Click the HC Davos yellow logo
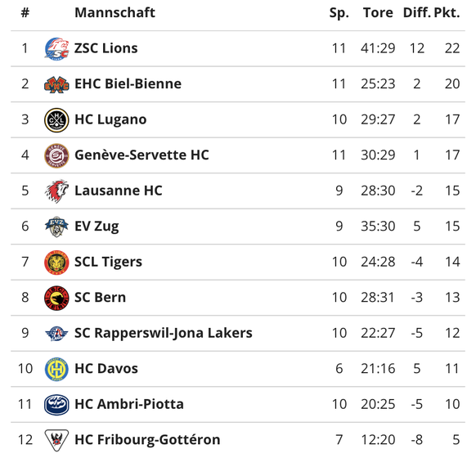 56,369
